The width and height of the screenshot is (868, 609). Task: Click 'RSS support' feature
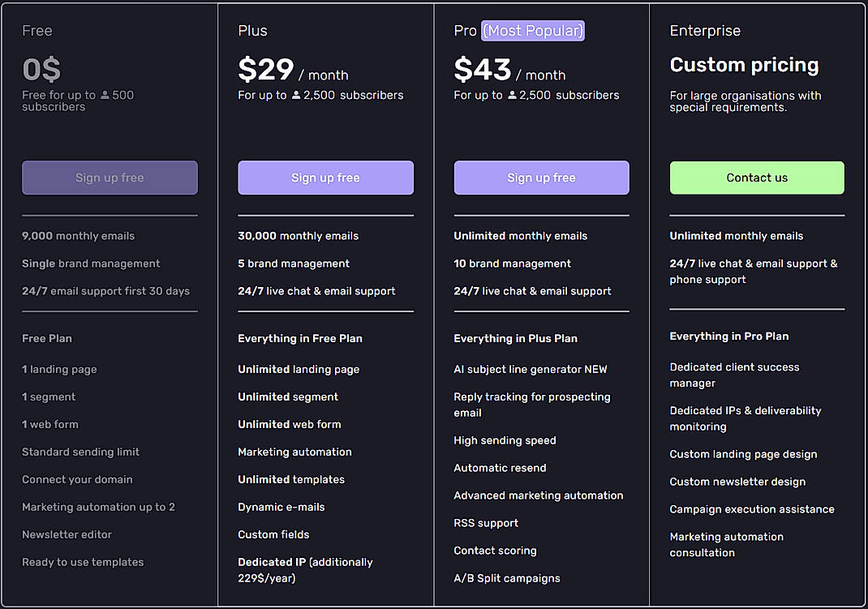(486, 523)
